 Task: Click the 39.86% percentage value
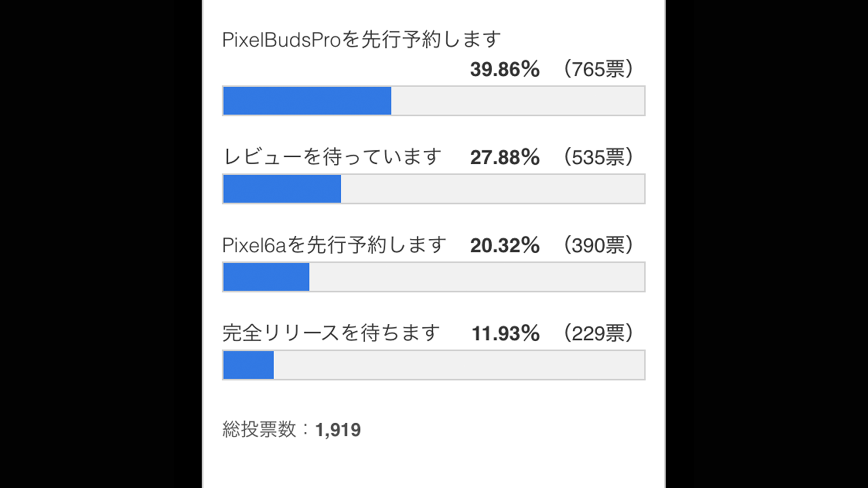tap(505, 69)
